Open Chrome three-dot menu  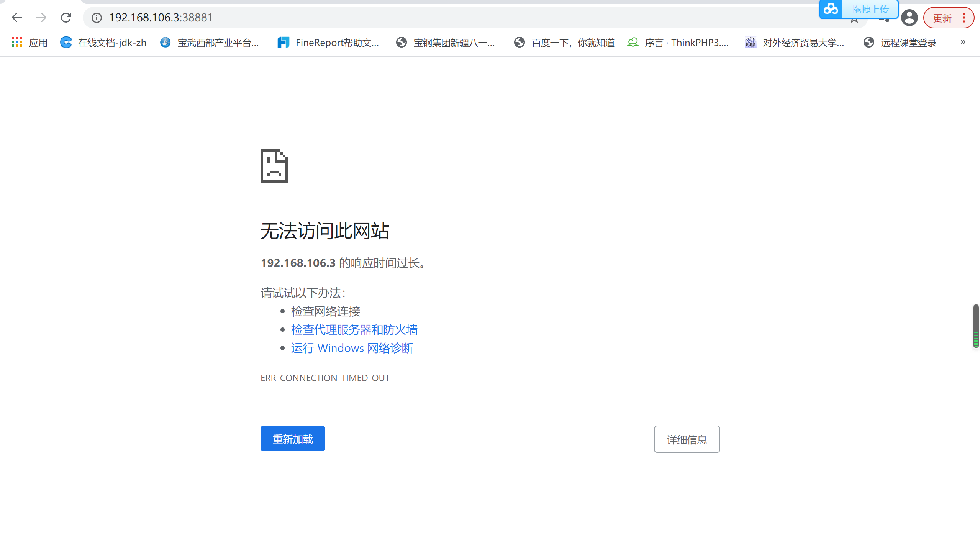coord(964,18)
